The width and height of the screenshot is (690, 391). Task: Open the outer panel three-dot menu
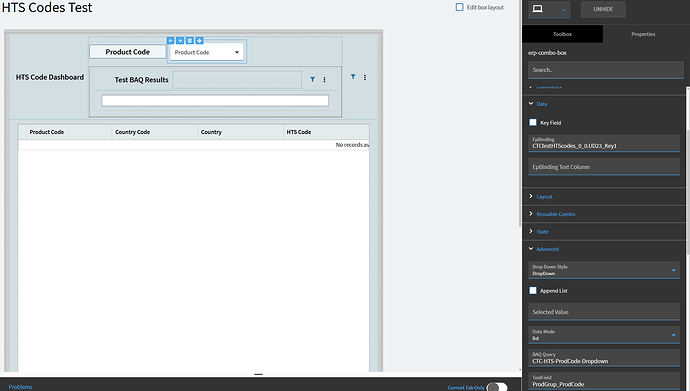(365, 77)
